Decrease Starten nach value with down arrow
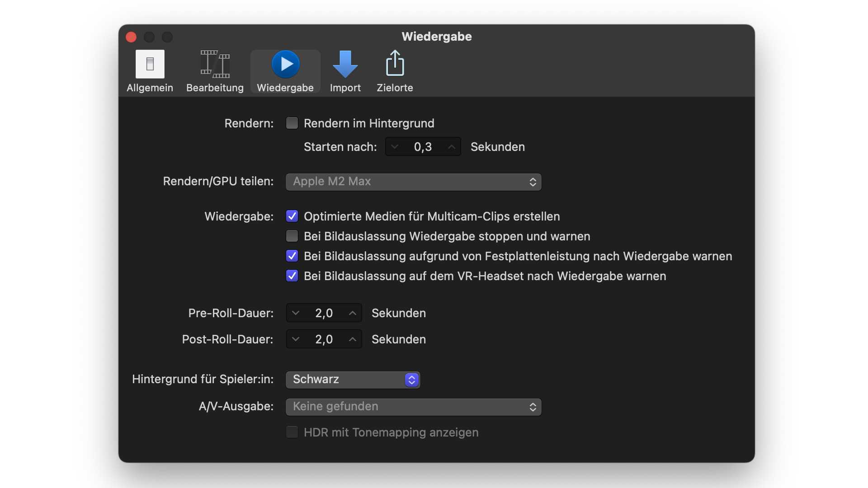Viewport: 868px width, 488px height. (x=395, y=147)
